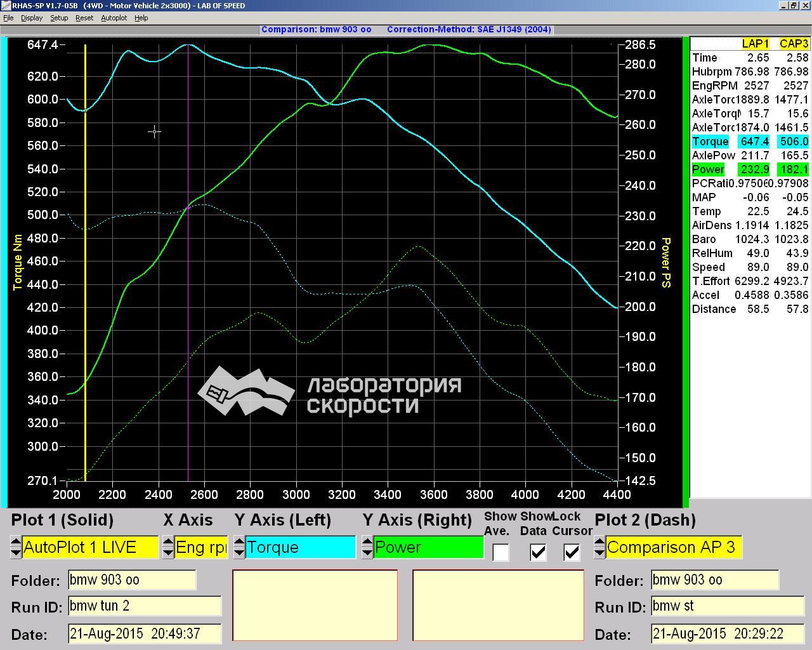Click the T.Effort row label
The image size is (812, 650).
(x=710, y=281)
